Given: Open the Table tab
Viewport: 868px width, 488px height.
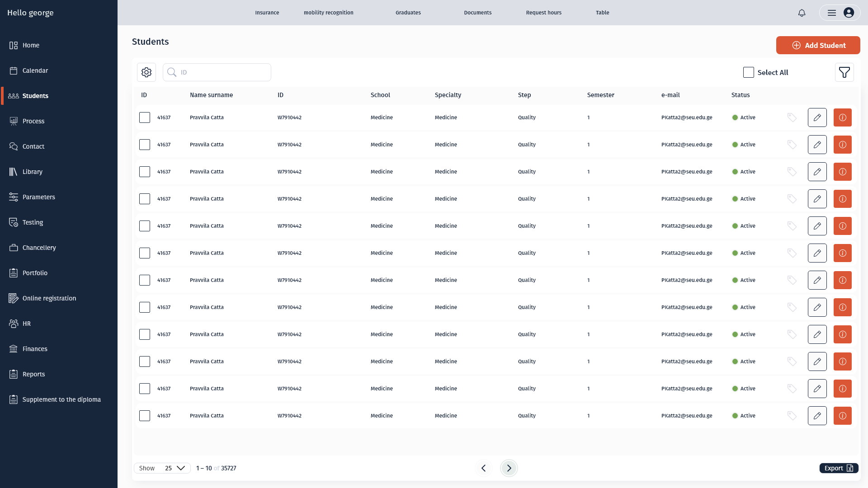Looking at the screenshot, I should pos(603,13).
